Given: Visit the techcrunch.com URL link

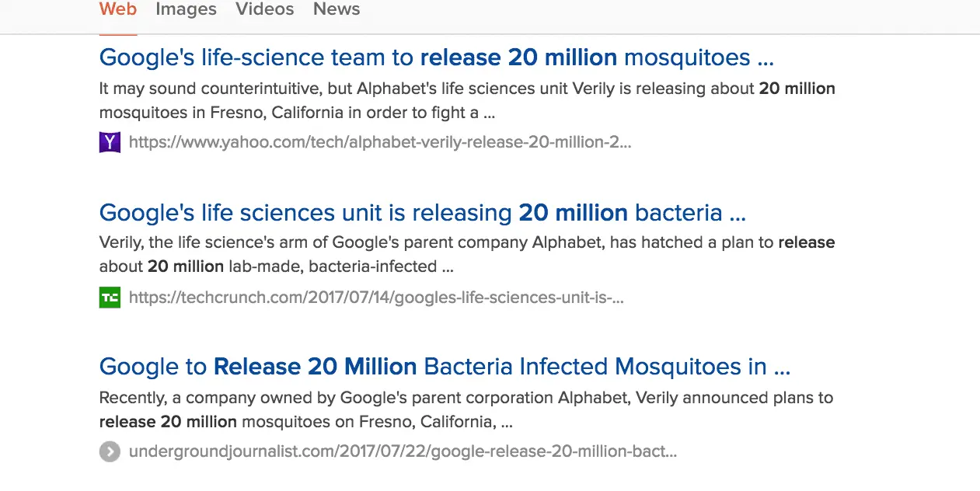Looking at the screenshot, I should [376, 297].
